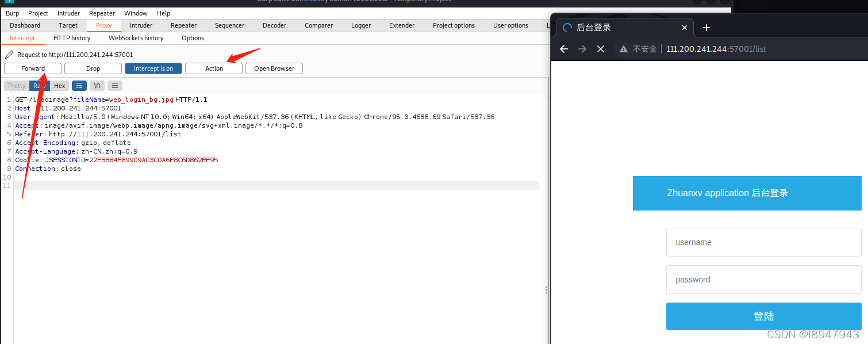Toggle the \n non-printable characters button
Image resolution: width=868 pixels, height=344 pixels.
click(x=97, y=86)
